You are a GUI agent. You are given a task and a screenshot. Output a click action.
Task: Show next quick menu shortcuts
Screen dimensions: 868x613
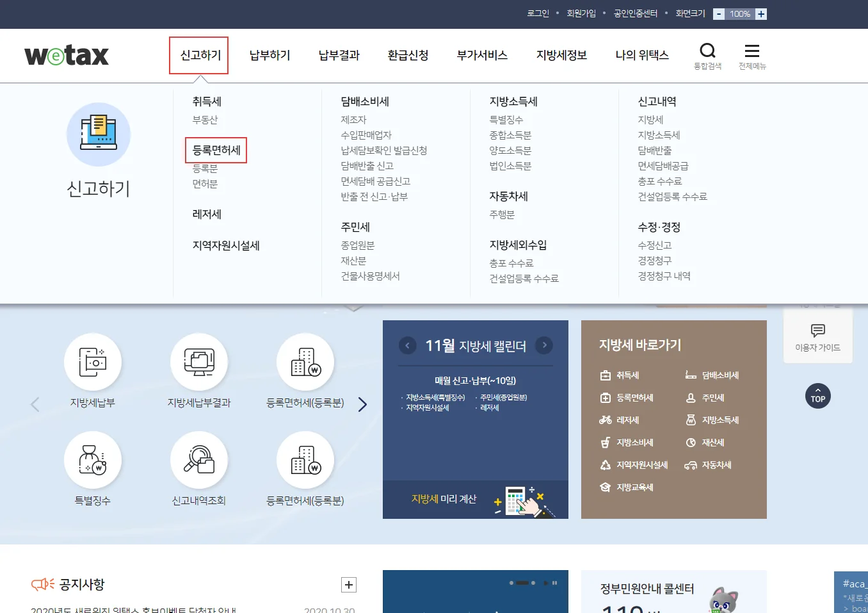tap(362, 405)
